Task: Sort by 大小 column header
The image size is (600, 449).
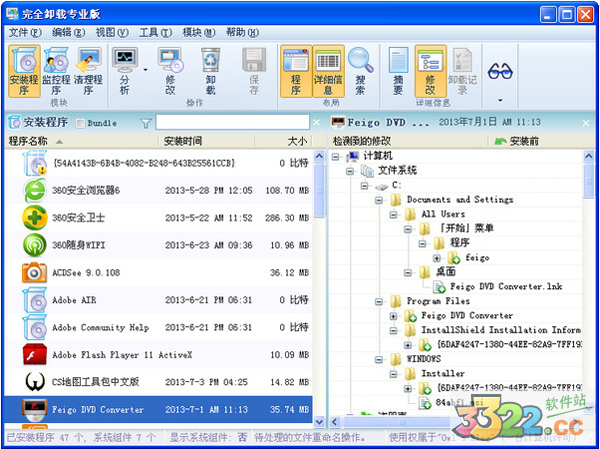Action: [x=284, y=141]
